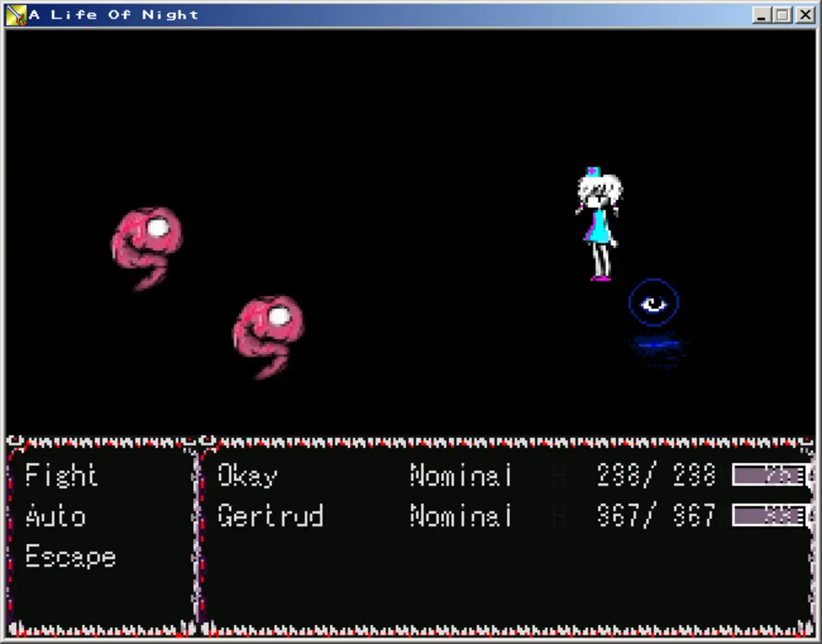Screen dimensions: 822x644
Task: Click Gertrud's purple gauge bar
Action: click(770, 516)
